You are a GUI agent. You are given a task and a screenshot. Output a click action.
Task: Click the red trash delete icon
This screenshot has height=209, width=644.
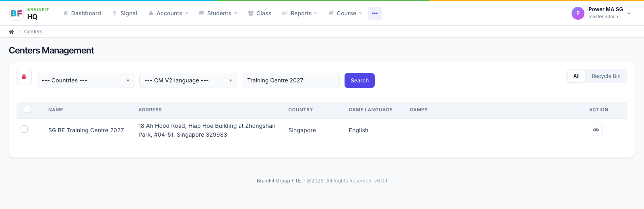pos(24,77)
